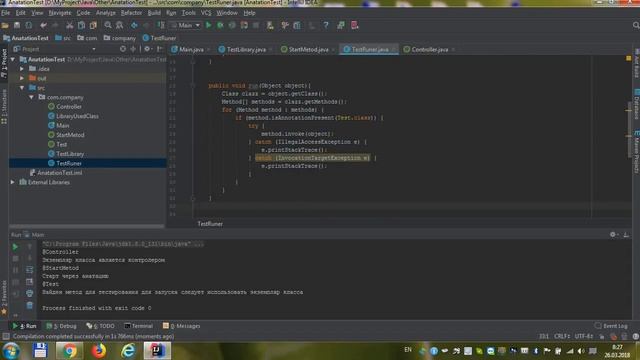Open the Navigate menu
The width and height of the screenshot is (640, 360).
(60, 13)
